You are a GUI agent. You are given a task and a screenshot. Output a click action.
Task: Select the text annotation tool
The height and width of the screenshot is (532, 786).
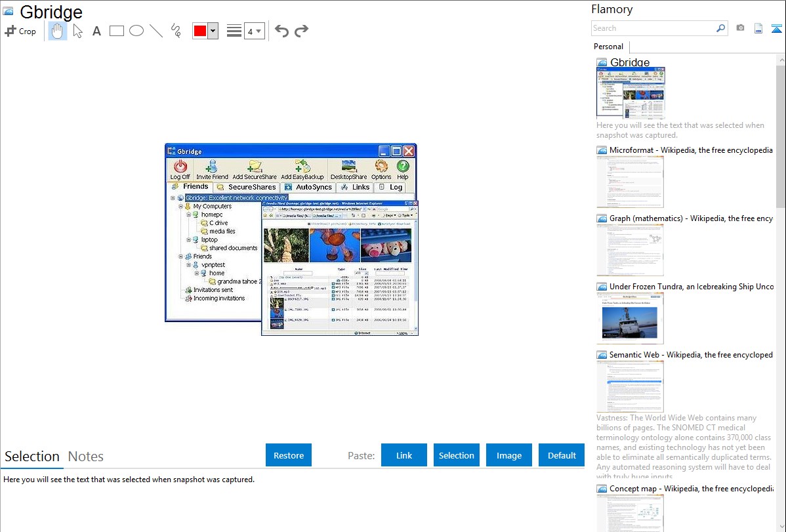click(x=96, y=31)
